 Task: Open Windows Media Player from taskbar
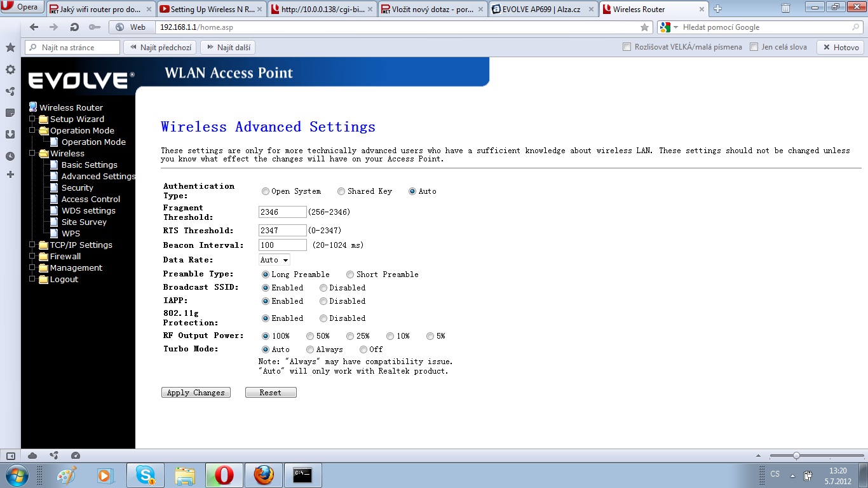click(x=105, y=475)
